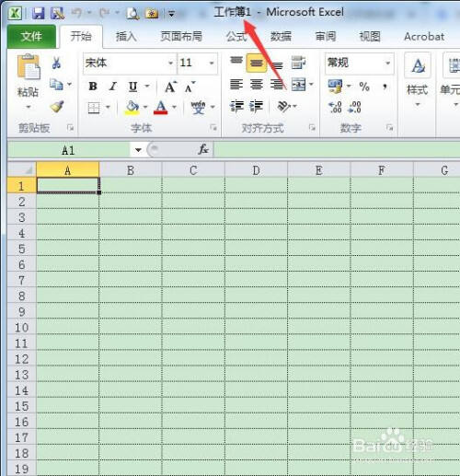460x476 pixels.
Task: Click Print Preview icon in quick access toolbar
Action: [133, 14]
